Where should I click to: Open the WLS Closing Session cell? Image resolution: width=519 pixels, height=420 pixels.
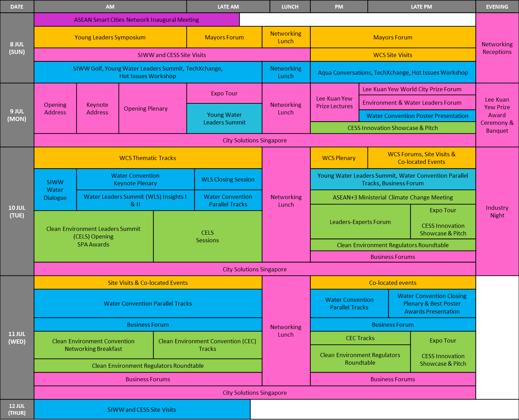[228, 179]
